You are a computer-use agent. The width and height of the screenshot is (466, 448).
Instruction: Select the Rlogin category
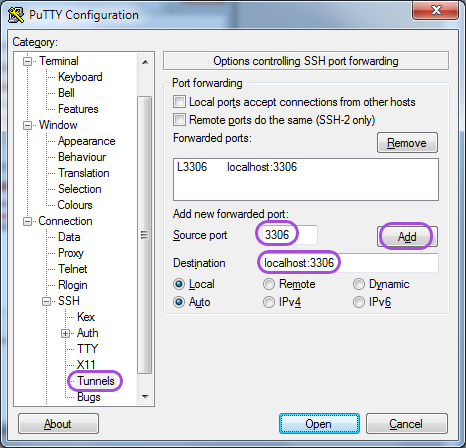(x=73, y=285)
